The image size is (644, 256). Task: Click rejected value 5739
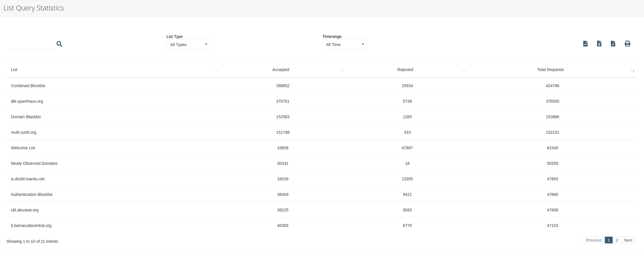point(407,101)
